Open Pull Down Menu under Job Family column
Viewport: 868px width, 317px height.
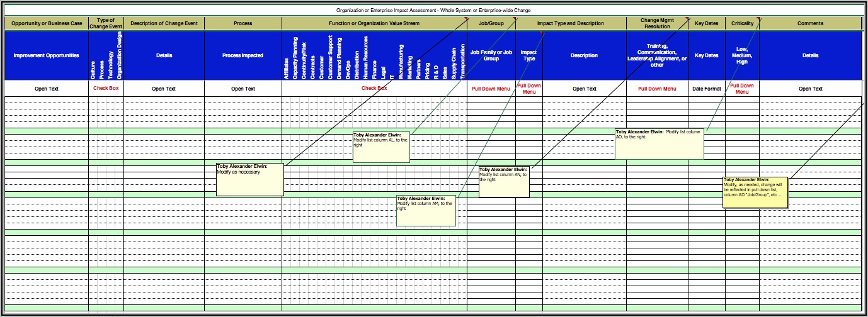click(x=491, y=89)
